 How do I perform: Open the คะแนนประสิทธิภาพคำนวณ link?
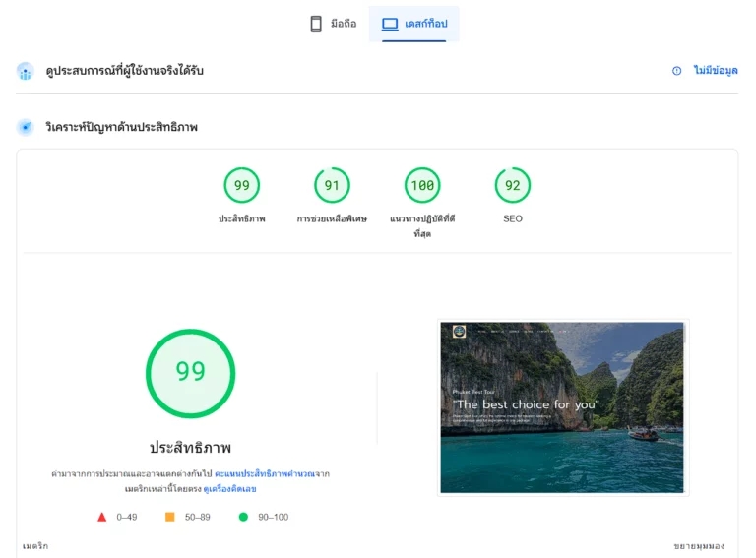click(265, 473)
